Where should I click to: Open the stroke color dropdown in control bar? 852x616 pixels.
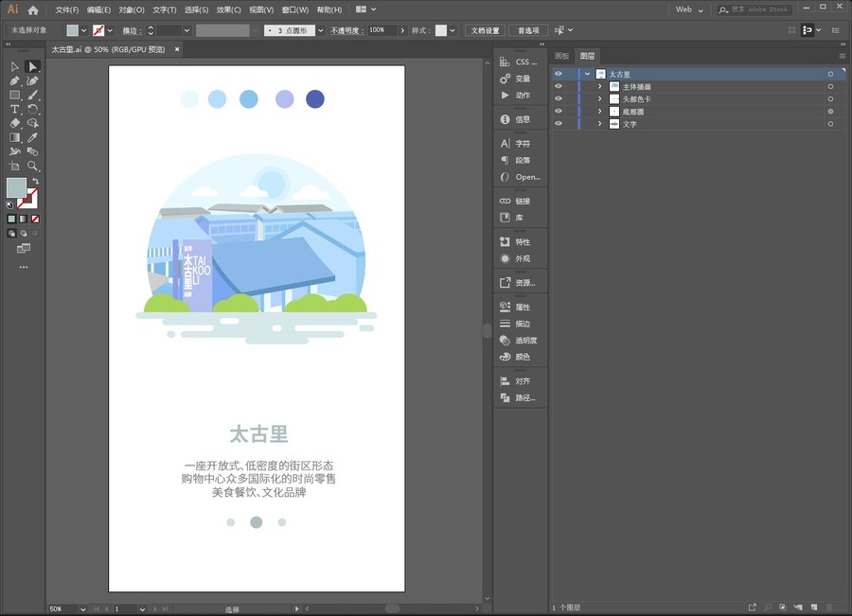coord(111,30)
